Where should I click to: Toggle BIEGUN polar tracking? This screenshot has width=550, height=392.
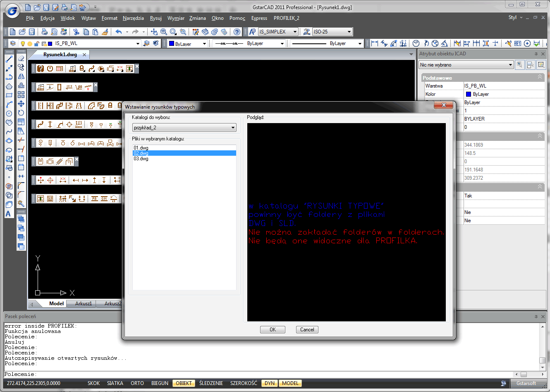(160, 383)
